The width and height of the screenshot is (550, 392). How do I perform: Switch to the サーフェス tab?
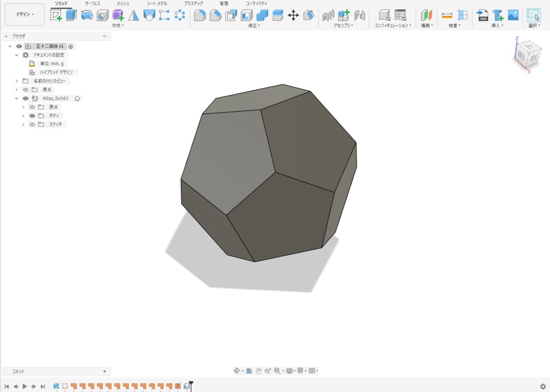(91, 3)
